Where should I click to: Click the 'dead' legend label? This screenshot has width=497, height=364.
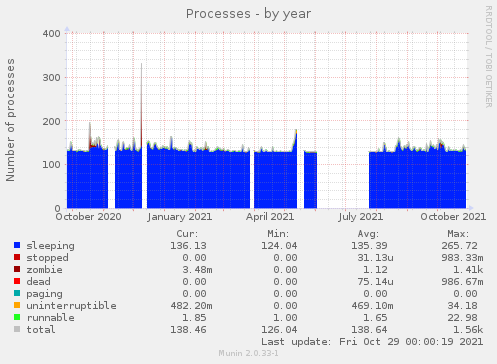39,282
